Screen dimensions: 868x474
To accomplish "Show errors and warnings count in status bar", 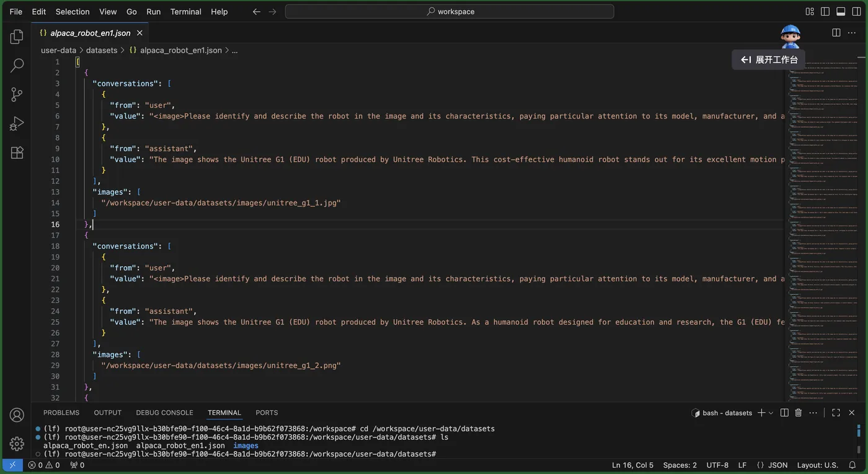I will (x=44, y=465).
